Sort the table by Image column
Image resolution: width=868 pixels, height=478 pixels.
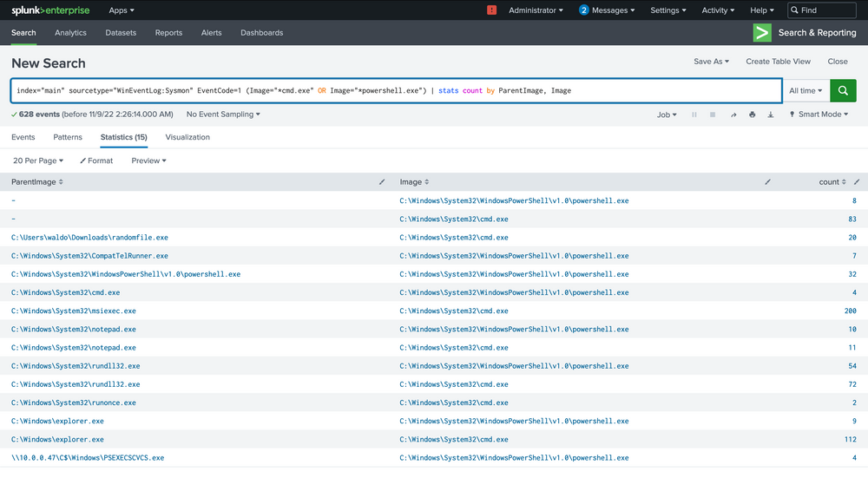pos(414,182)
